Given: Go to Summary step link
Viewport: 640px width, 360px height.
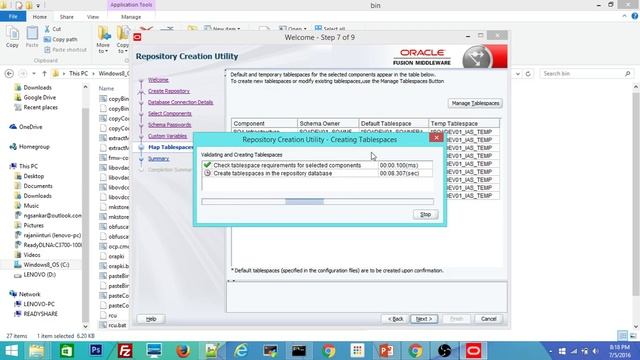Looking at the screenshot, I should pos(158,158).
